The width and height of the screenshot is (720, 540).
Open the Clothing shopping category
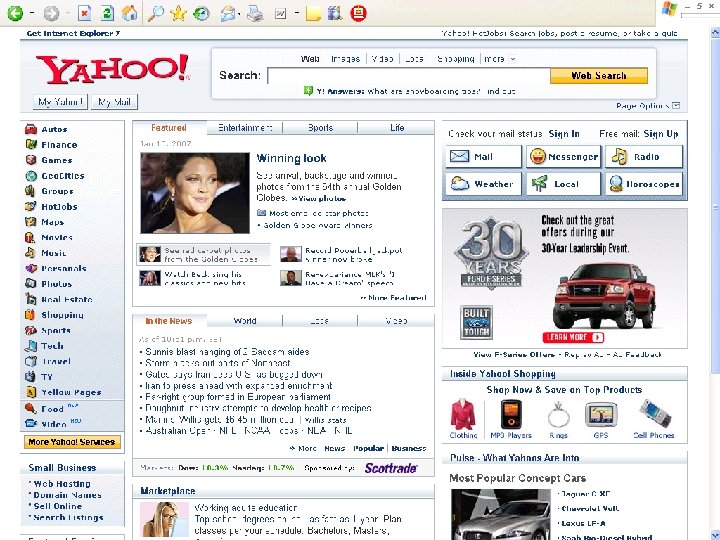point(463,419)
